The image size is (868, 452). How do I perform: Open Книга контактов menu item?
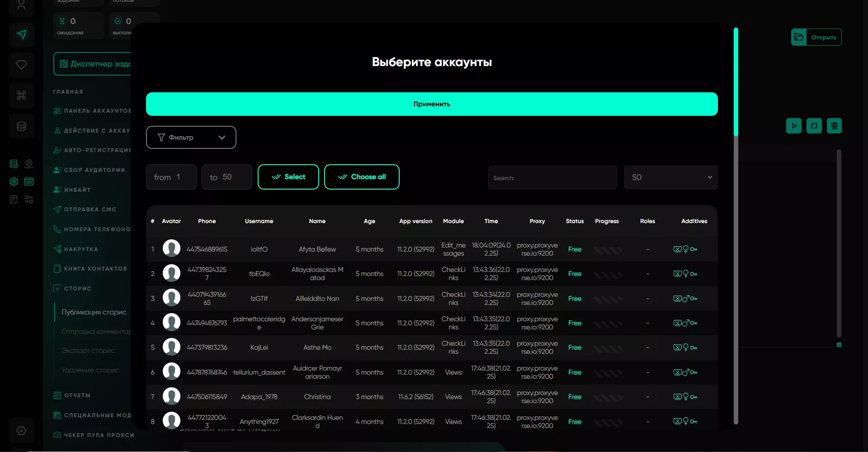click(x=90, y=269)
